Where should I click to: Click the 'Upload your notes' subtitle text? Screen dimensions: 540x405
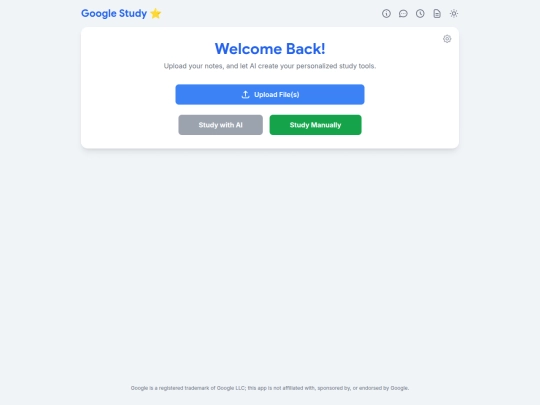coord(270,66)
